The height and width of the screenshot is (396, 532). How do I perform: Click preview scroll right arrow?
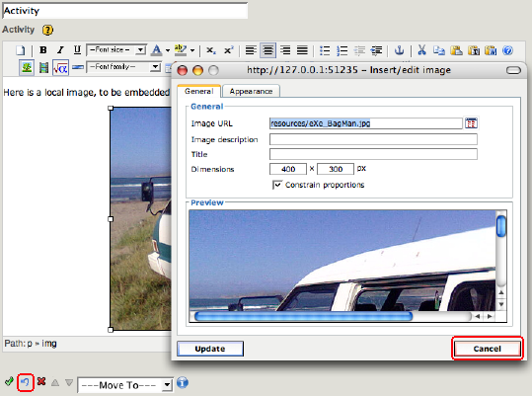[490, 316]
